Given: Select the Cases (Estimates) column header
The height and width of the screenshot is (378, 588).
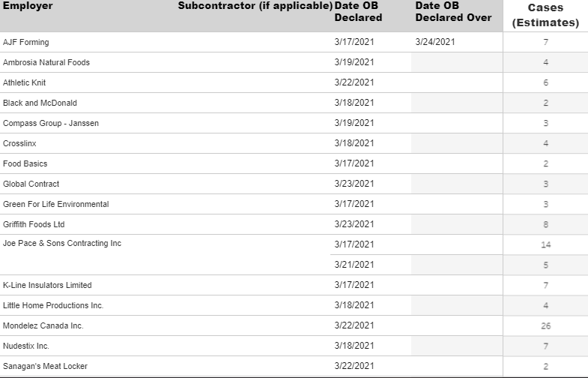Looking at the screenshot, I should (x=545, y=15).
